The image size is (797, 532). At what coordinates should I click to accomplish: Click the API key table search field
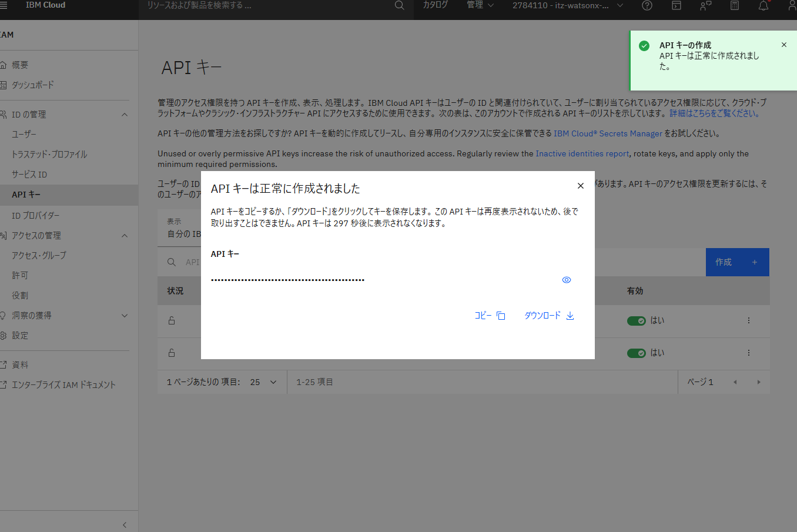tap(192, 262)
